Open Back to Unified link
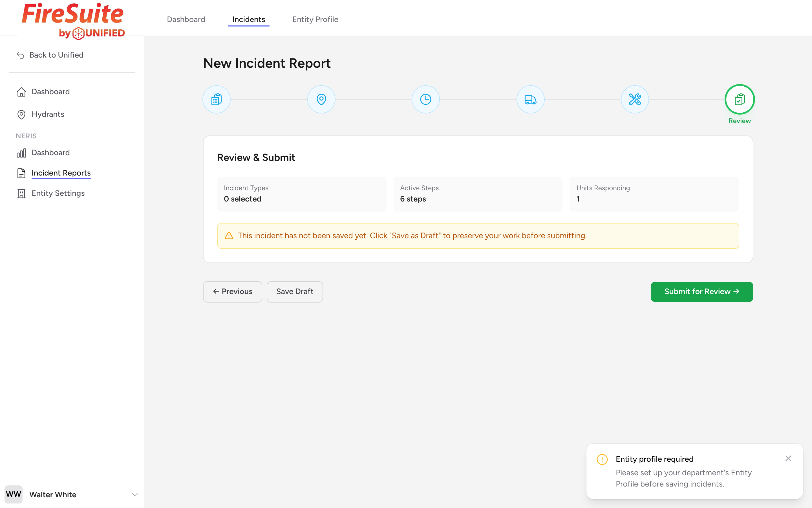Screen dimensions: 812x508 coord(50,55)
